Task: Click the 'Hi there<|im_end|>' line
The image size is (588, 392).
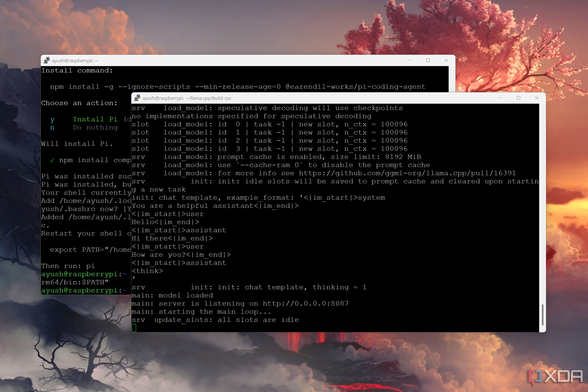Action: pos(172,238)
